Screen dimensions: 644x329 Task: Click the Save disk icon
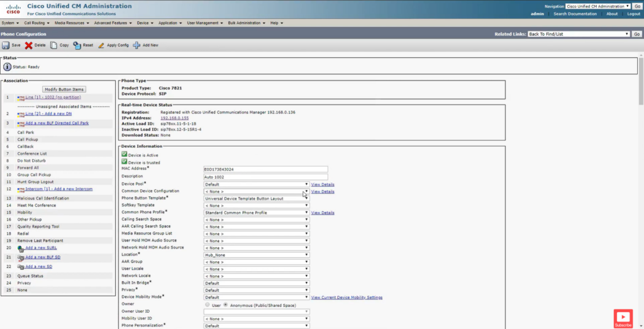[6, 45]
